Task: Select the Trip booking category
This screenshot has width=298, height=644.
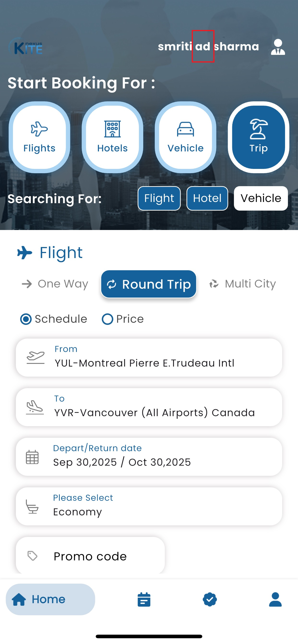Action: coord(258,137)
